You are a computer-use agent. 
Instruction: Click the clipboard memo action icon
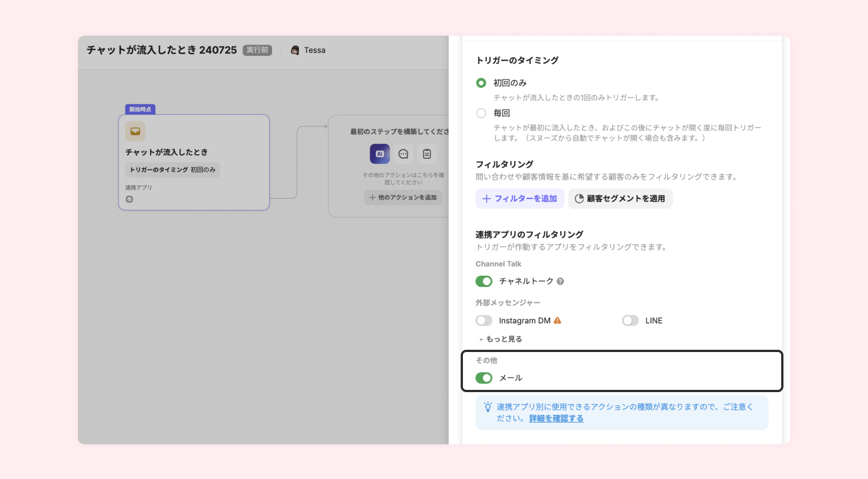click(427, 154)
